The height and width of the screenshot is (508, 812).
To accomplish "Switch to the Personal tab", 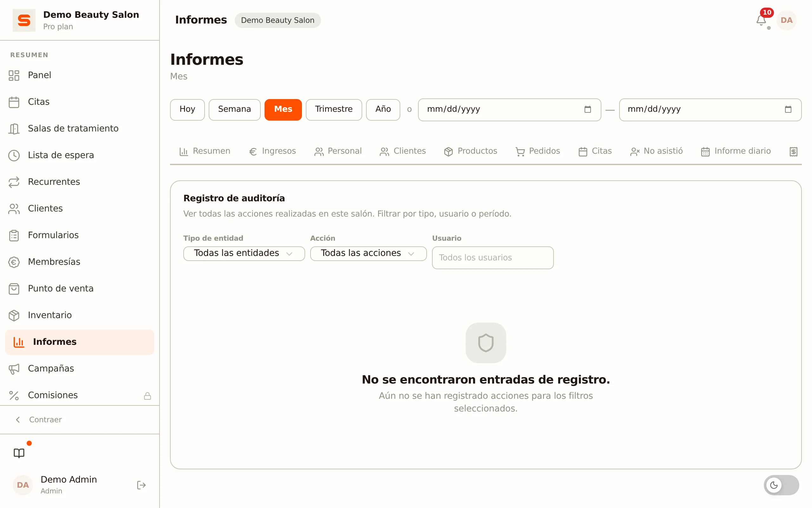I will tap(337, 151).
